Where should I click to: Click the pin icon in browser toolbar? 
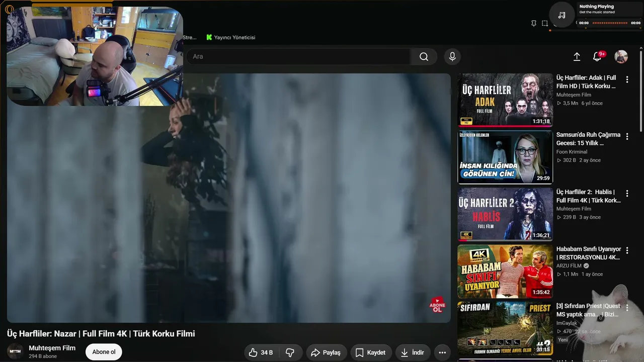[x=534, y=23]
